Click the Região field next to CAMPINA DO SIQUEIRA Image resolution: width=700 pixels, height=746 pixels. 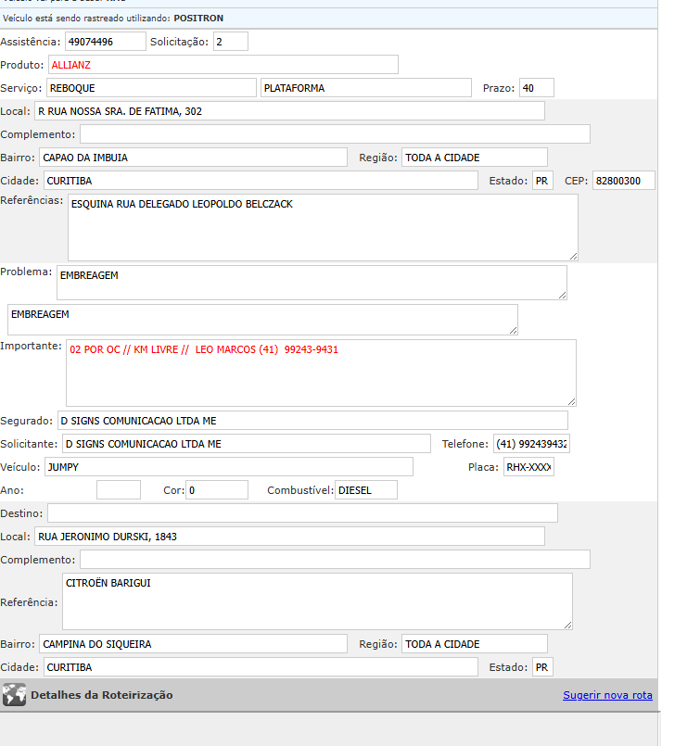click(x=475, y=644)
